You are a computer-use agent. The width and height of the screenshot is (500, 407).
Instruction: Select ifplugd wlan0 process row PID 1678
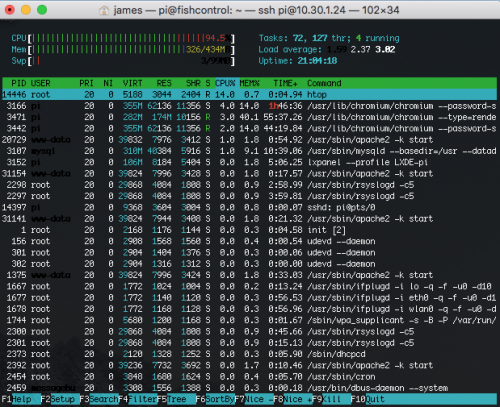coord(249,309)
